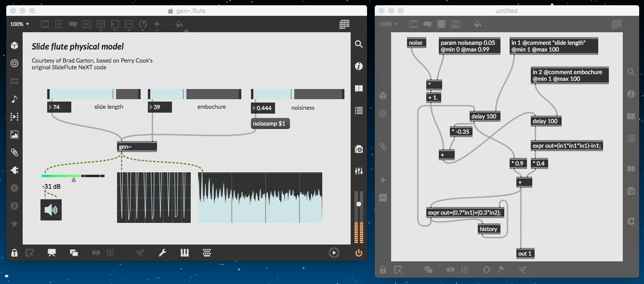Click the noisiness number box showing 0.444

tap(263, 108)
